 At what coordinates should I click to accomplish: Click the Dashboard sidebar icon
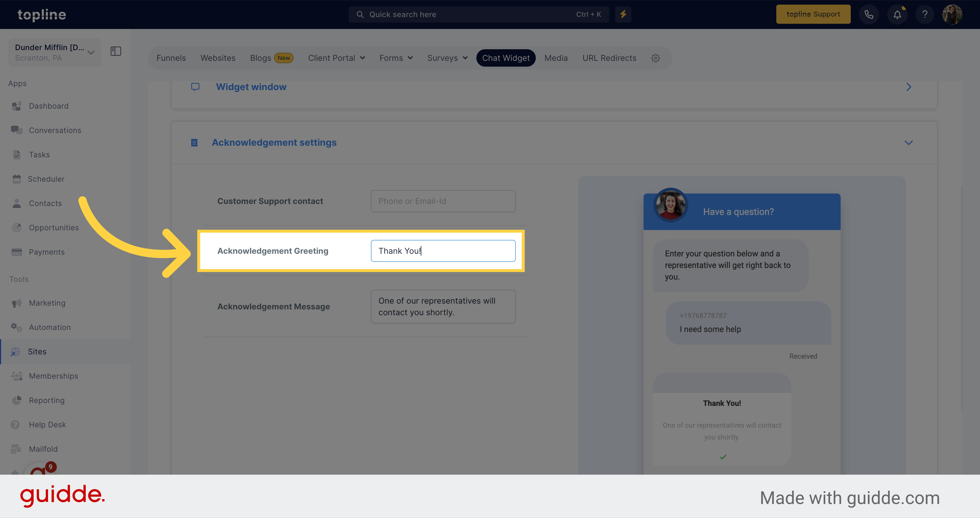click(x=17, y=106)
